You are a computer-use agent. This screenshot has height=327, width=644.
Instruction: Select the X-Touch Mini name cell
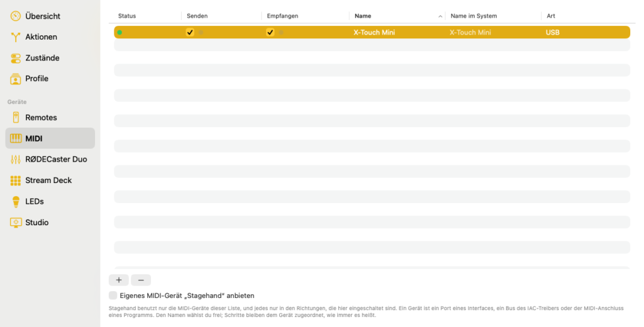(374, 32)
